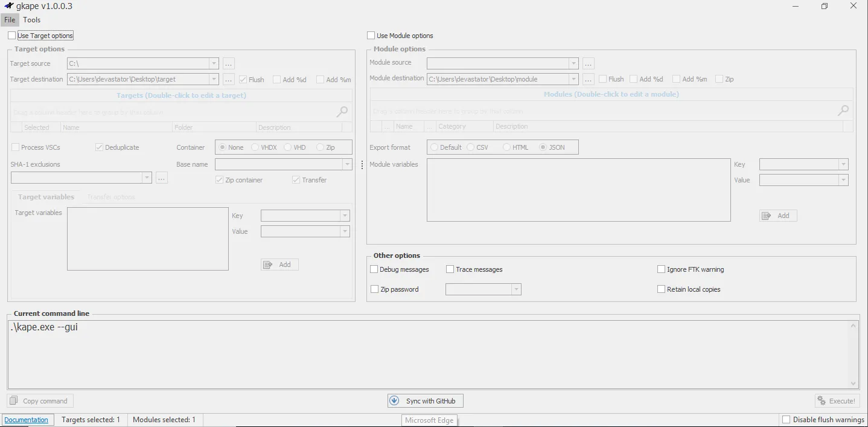This screenshot has width=868, height=427.
Task: Click 'Targets selected: 1' status text
Action: [x=91, y=420]
